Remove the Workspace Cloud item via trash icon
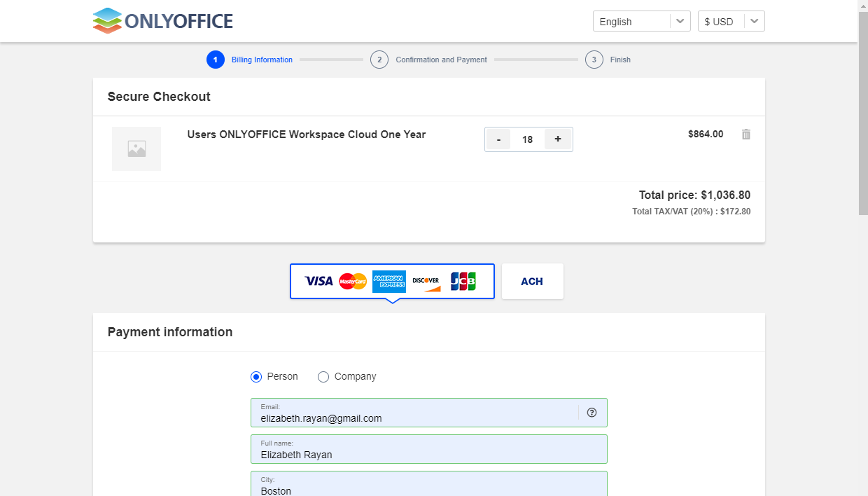 pyautogui.click(x=746, y=133)
